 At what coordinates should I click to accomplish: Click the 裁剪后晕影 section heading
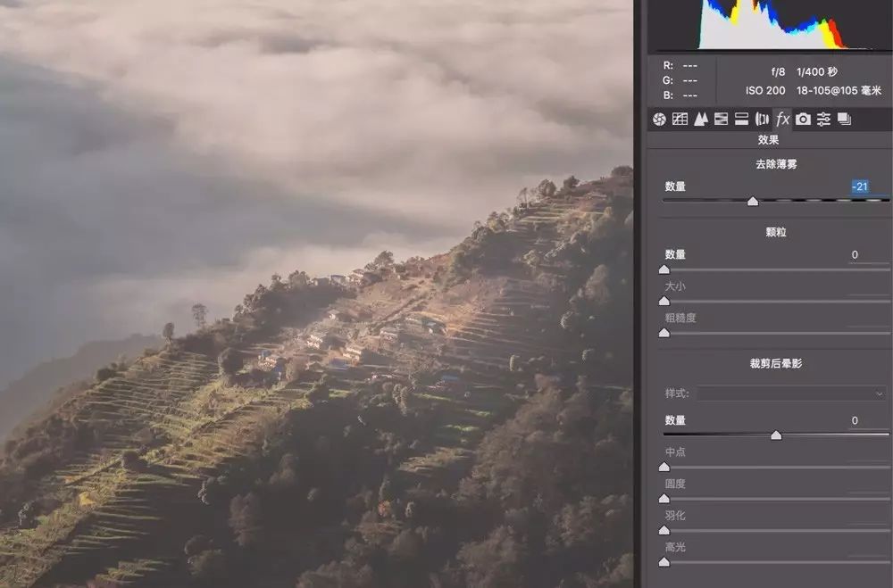coord(776,363)
